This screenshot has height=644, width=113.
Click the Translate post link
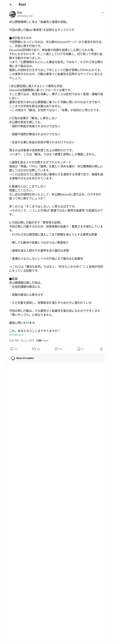[x=16, y=335]
